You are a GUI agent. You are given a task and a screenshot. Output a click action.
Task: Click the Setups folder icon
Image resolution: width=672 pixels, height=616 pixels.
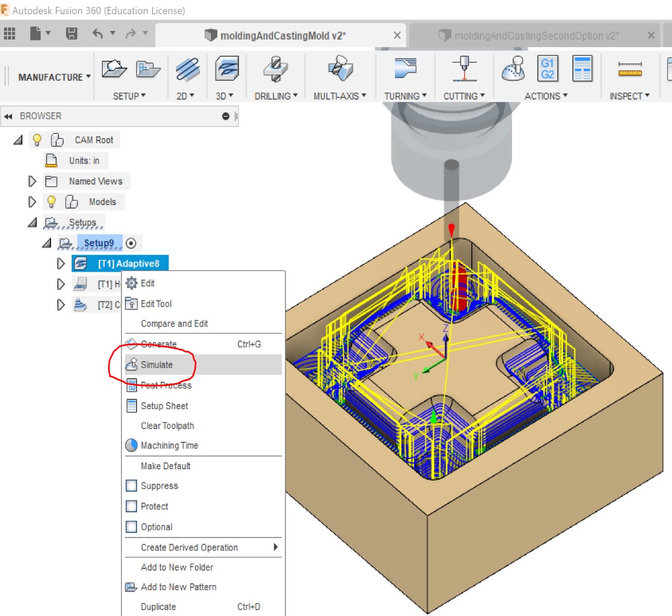(52, 223)
